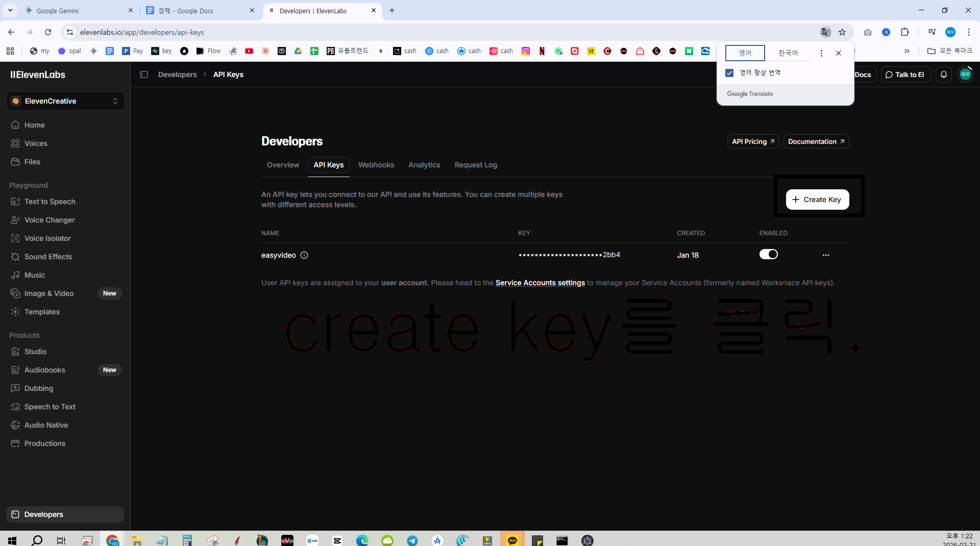Screen dimensions: 980x546
Task: Select English tab in translate popup
Action: pos(745,53)
